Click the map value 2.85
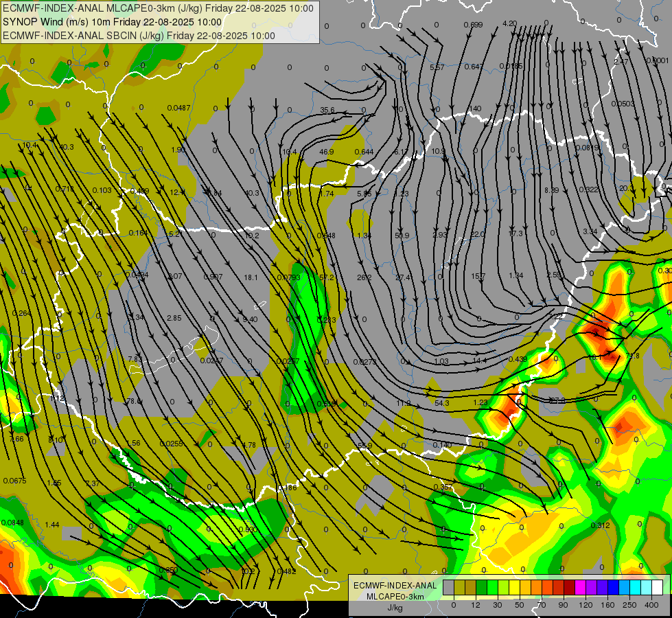This screenshot has width=672, height=618. pyautogui.click(x=174, y=318)
